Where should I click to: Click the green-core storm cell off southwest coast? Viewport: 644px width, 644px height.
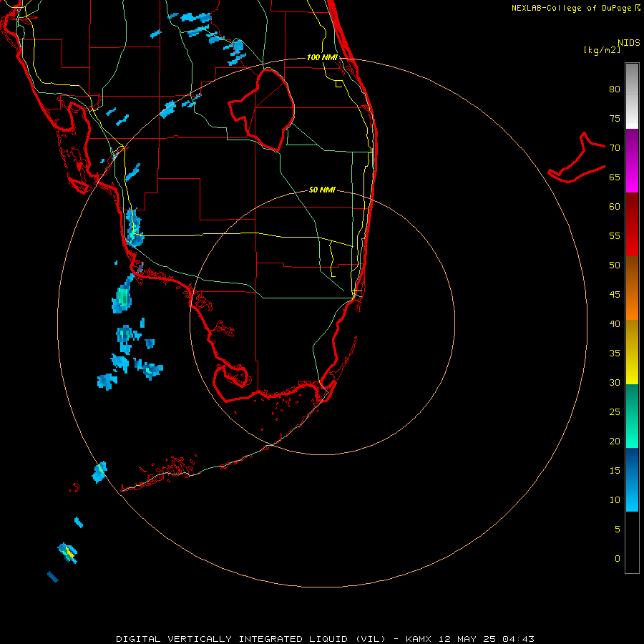(x=122, y=296)
